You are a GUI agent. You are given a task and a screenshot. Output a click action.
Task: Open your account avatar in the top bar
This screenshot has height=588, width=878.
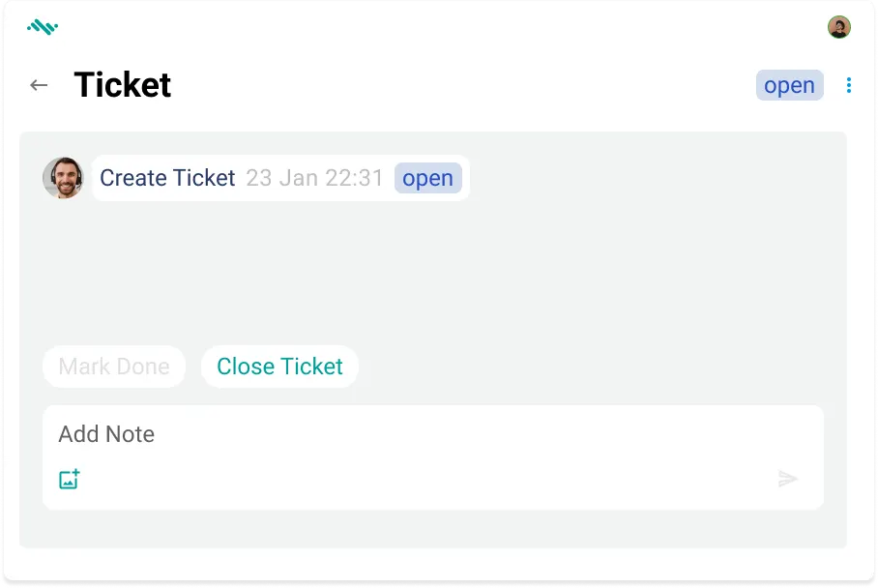pos(839,27)
